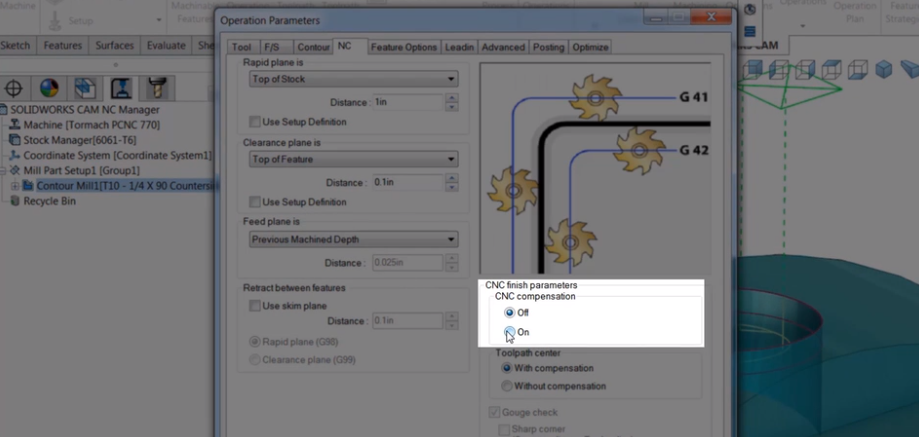Toggle the Gouge check checkbox

[x=494, y=412]
